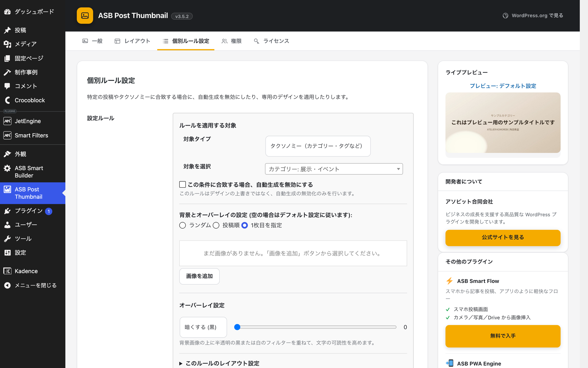Open the プラグイン sidebar menu
Screen dimensions: 588x368
[x=33, y=211]
